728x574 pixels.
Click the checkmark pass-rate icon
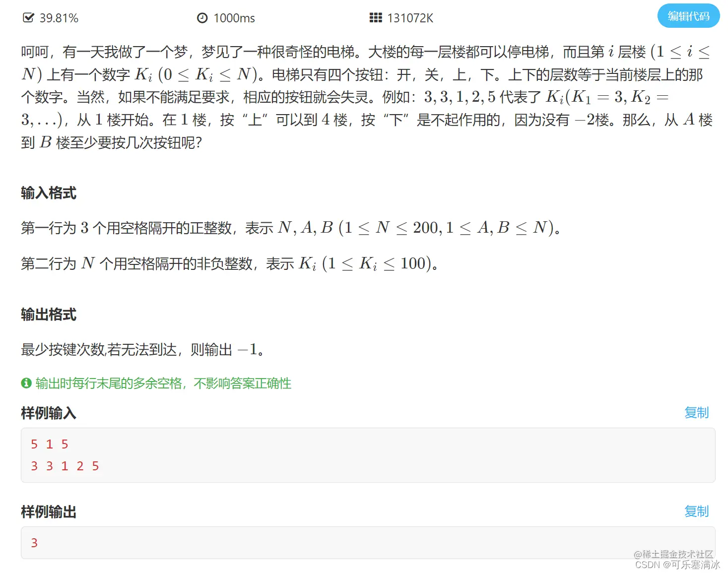coord(28,17)
